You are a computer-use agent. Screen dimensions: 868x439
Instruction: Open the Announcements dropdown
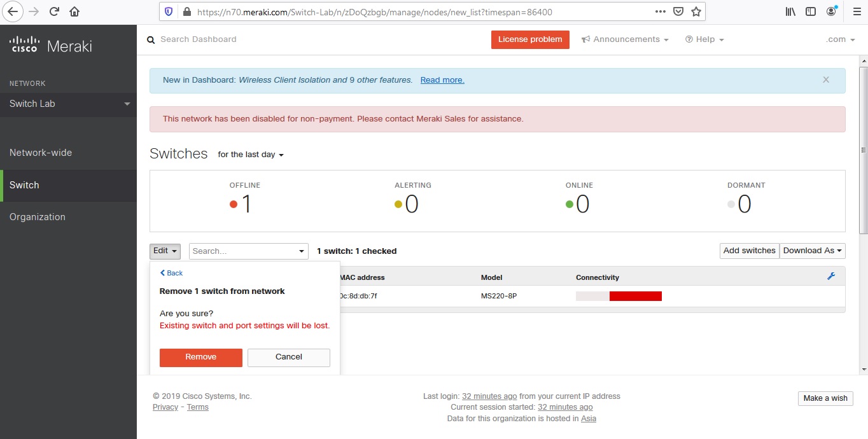625,39
